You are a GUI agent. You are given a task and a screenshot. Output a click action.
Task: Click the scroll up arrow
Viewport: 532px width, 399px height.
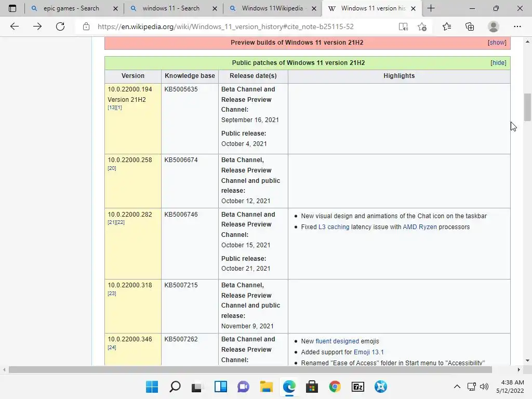click(527, 42)
